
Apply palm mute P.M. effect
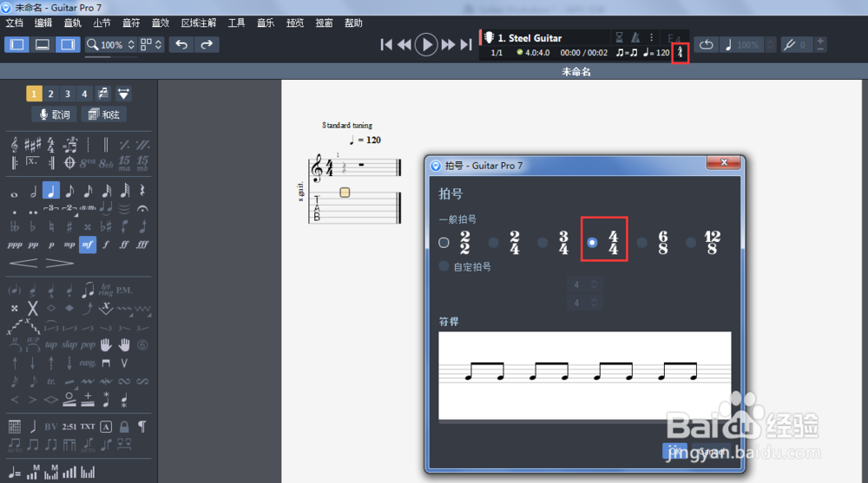tap(124, 290)
